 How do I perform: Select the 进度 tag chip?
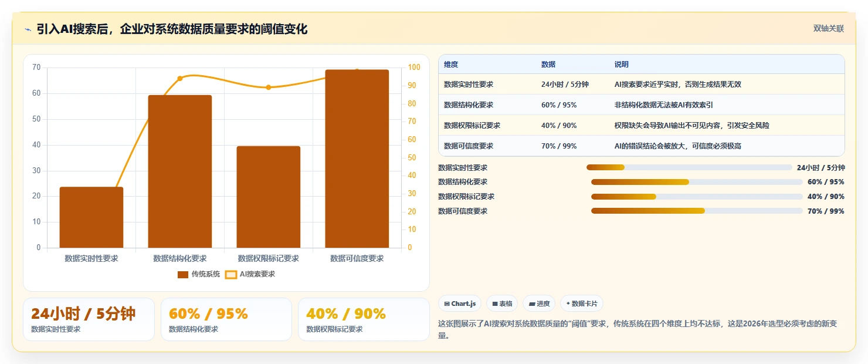539,304
